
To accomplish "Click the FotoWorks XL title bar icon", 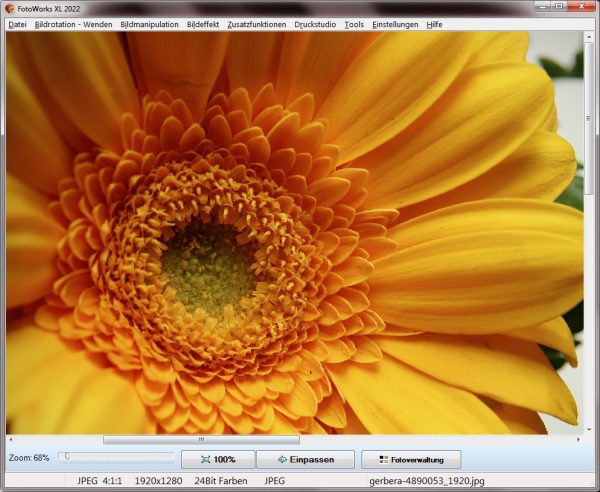I will 10,8.
